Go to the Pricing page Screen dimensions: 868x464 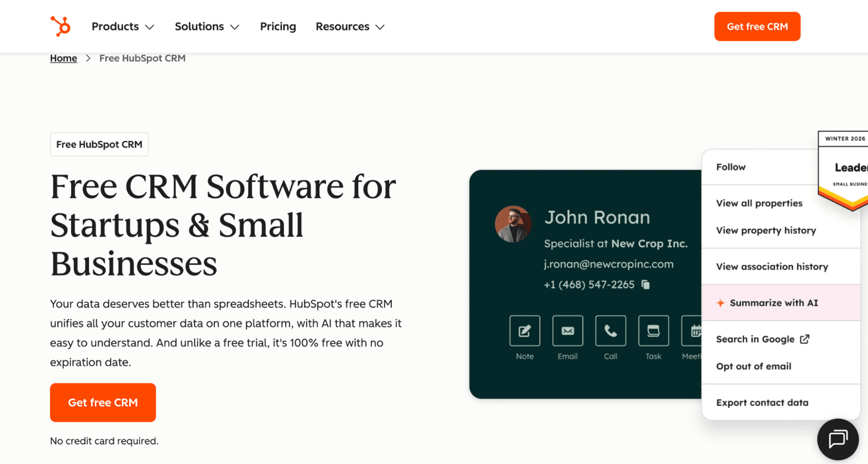278,27
